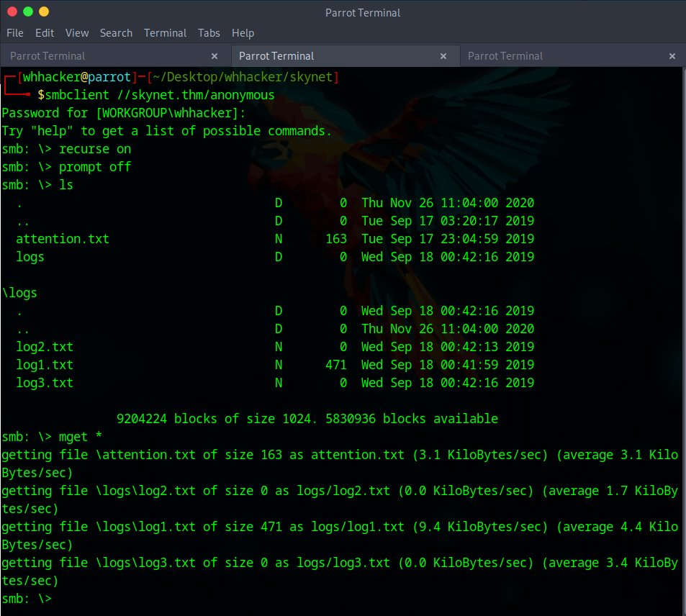Screen dimensions: 686x616
Task: Click the Parrot Terminal window title
Action: click(363, 13)
